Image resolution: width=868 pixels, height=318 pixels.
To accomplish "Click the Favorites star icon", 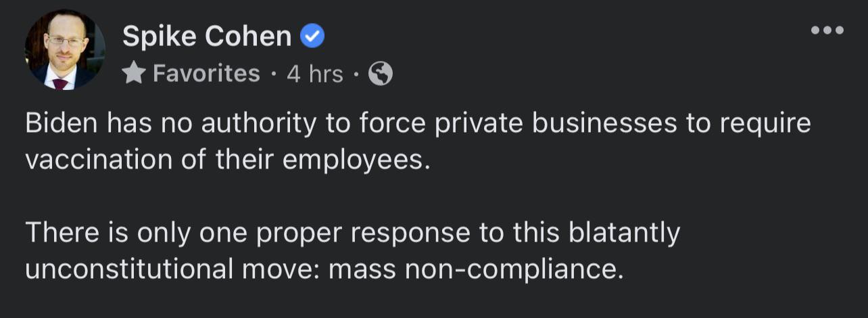I will pyautogui.click(x=134, y=73).
